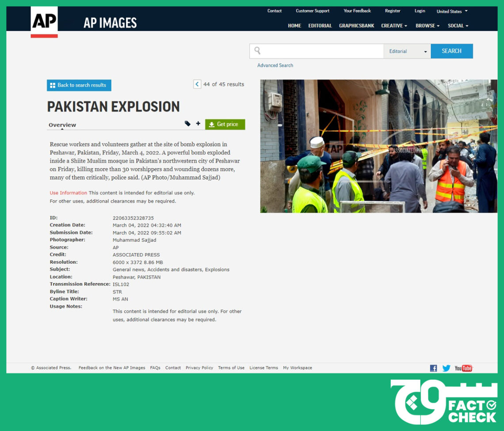Open Advanced Search link
Viewport: 504px width, 431px height.
click(x=275, y=65)
